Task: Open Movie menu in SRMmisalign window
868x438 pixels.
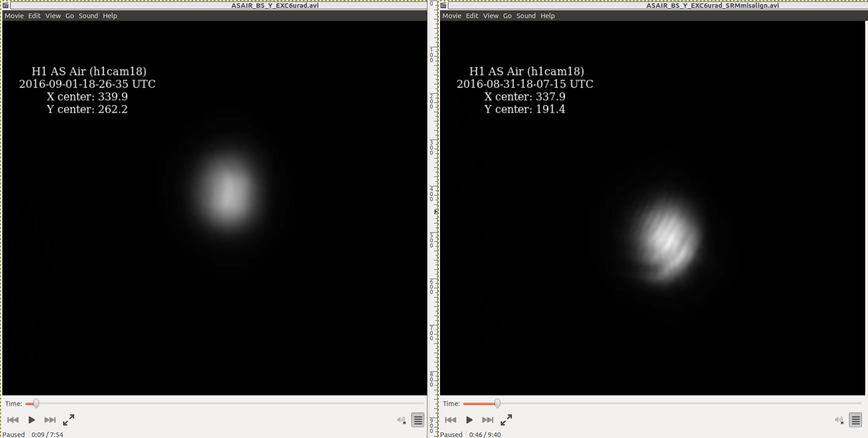Action: [x=452, y=16]
